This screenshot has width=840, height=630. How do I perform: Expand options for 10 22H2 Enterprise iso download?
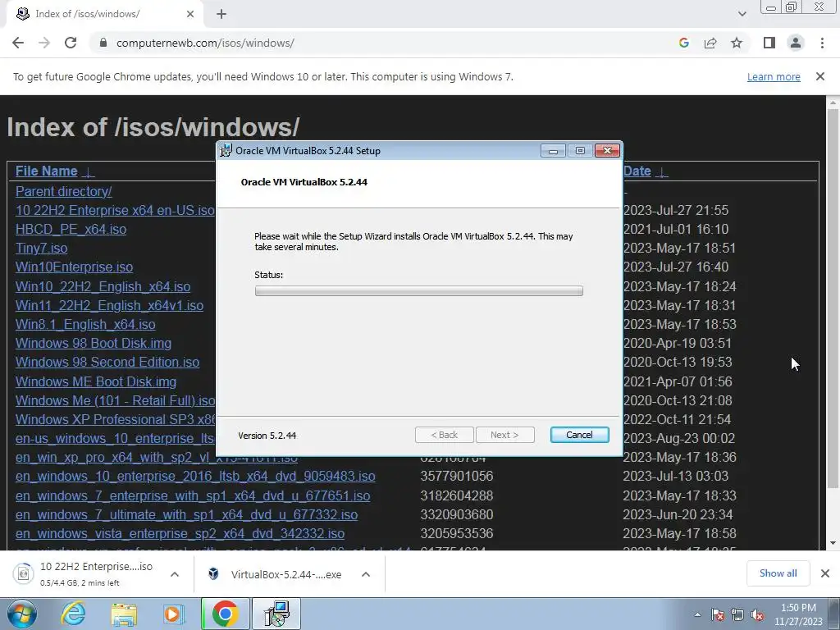point(174,573)
